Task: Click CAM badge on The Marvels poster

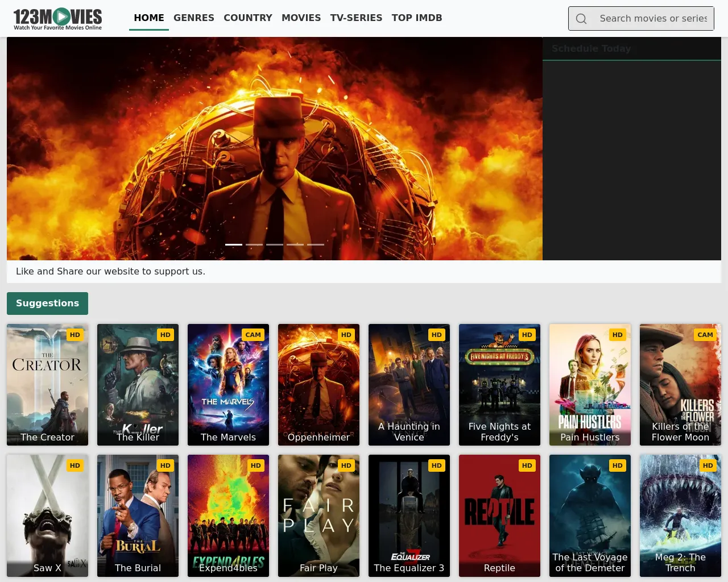Action: 253,335
